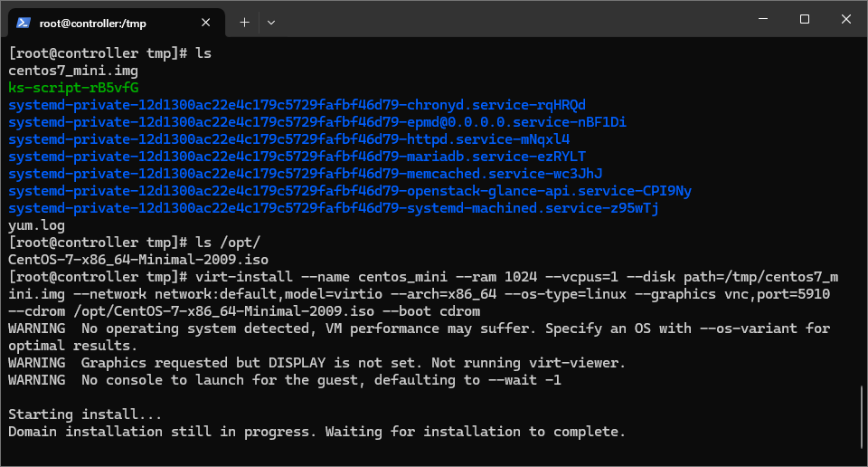
Task: Click the centos7_mini.img file name
Action: 73,71
